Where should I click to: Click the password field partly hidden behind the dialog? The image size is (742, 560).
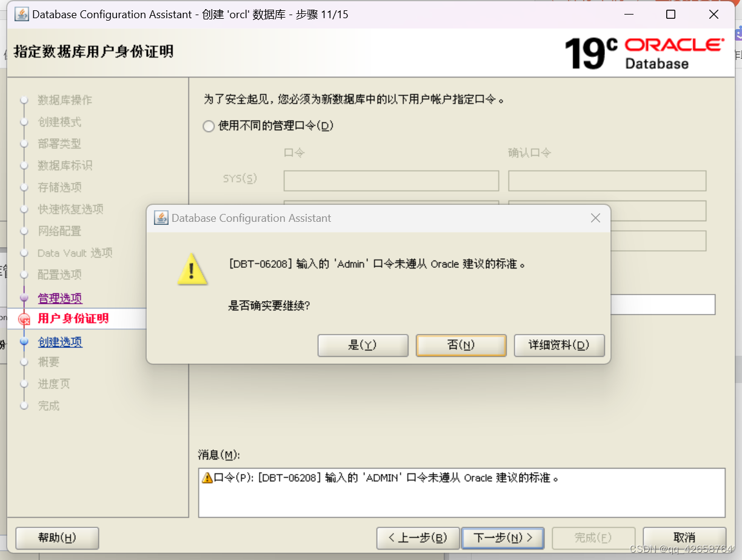[663, 304]
